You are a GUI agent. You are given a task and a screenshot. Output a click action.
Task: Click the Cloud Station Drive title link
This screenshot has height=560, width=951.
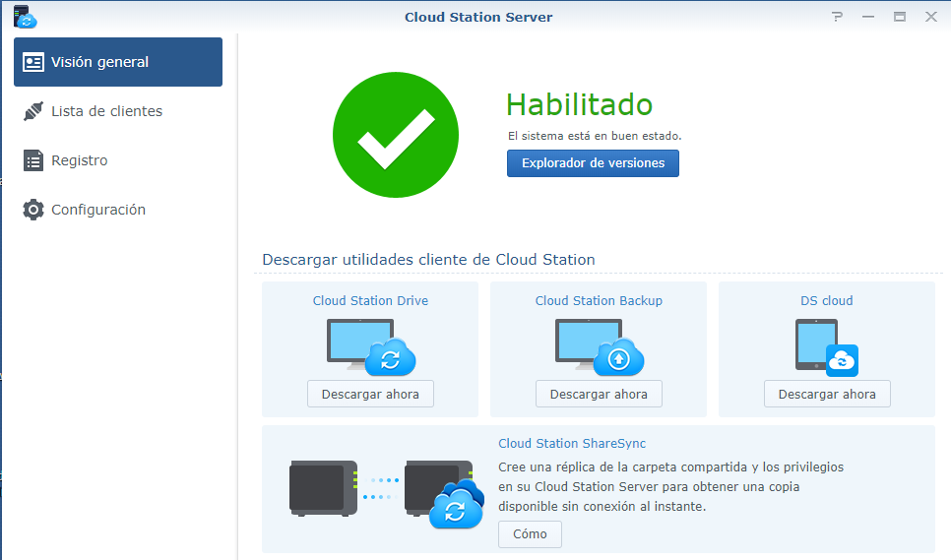(x=370, y=300)
